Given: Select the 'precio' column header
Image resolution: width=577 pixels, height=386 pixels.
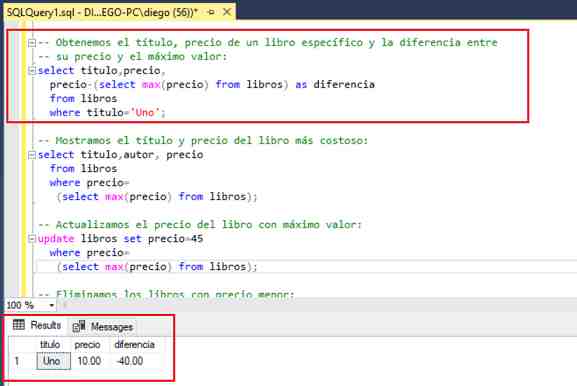Looking at the screenshot, I should click(x=88, y=344).
